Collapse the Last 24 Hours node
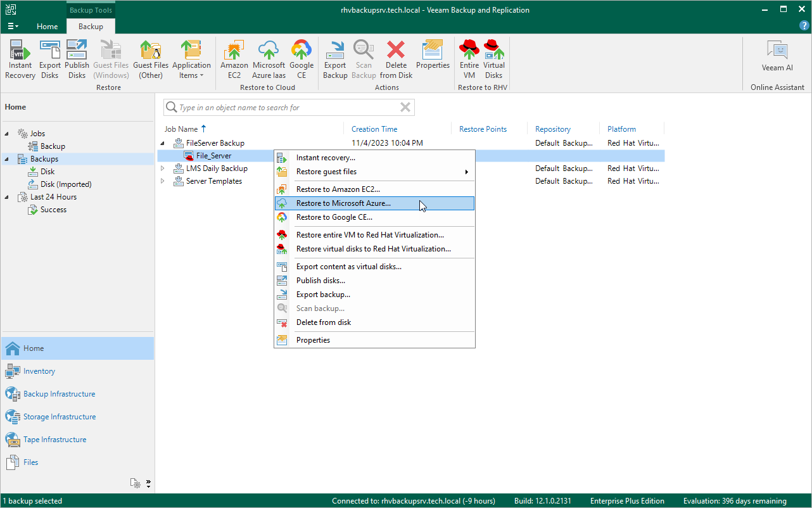The image size is (812, 508). 7,197
